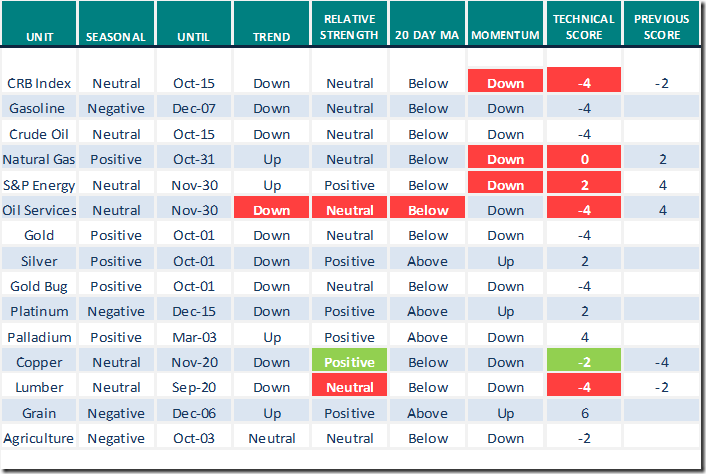Image resolution: width=706 pixels, height=474 pixels.
Task: Click the Agriculture row label
Action: click(39, 438)
